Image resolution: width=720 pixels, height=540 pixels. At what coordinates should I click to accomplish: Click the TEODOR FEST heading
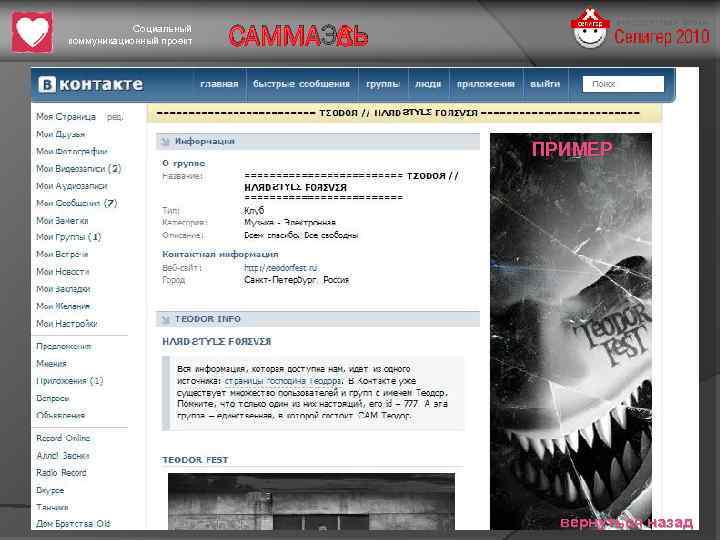195,460
